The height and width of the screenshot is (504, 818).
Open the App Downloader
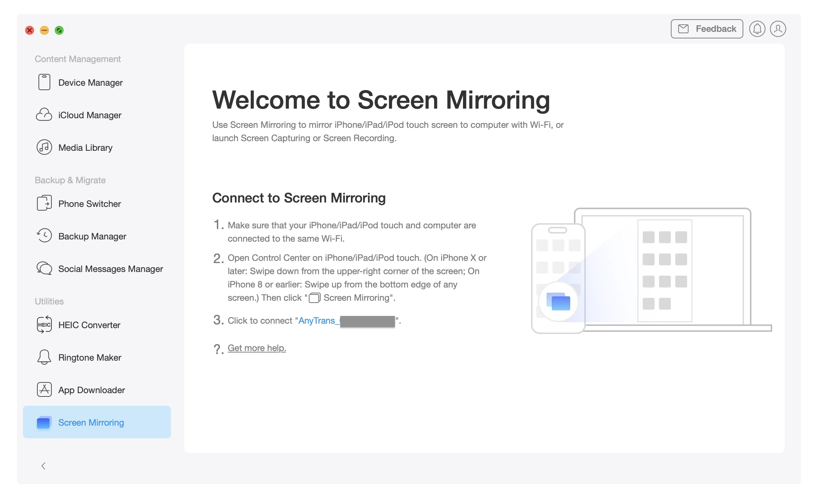91,390
